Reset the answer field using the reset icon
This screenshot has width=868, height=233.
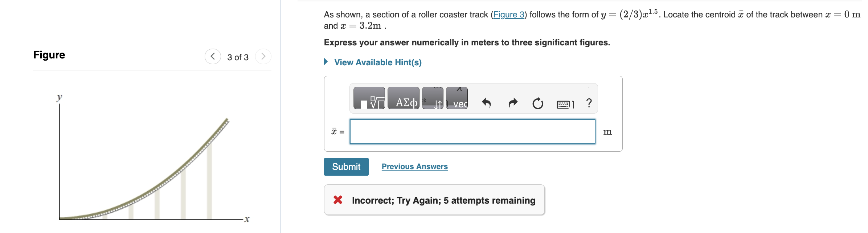tap(537, 103)
